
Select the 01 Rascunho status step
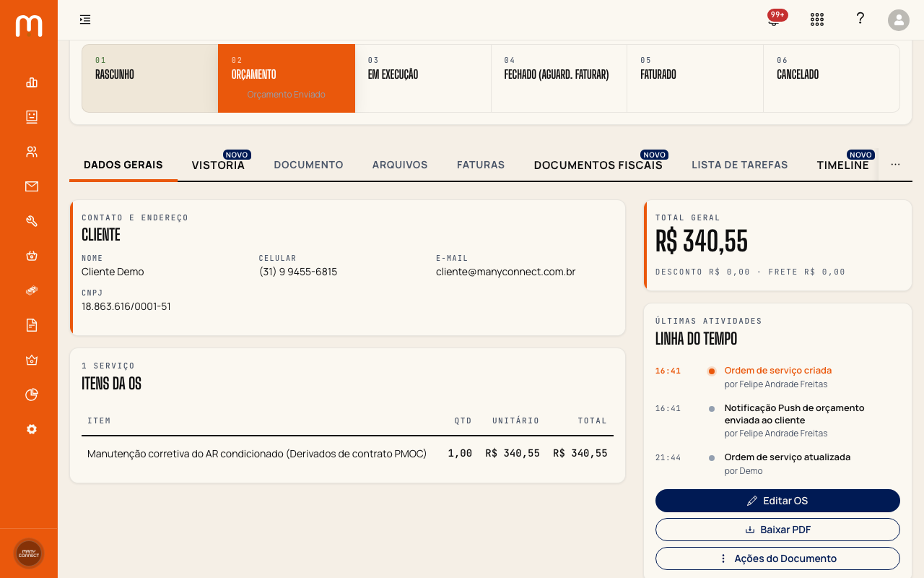[x=150, y=78]
